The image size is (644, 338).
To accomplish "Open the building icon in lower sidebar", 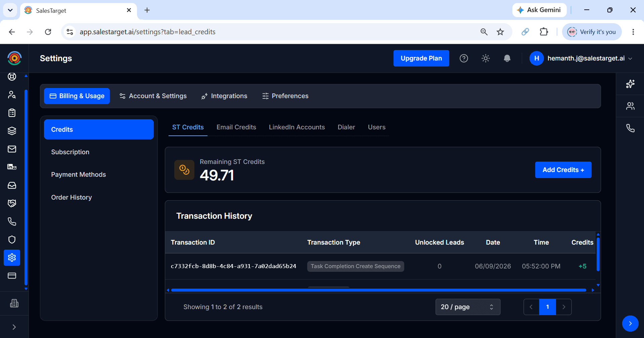I will coord(14,303).
